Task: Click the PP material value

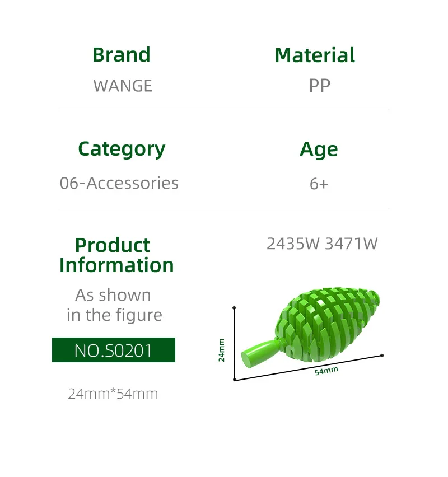Action: click(x=319, y=86)
